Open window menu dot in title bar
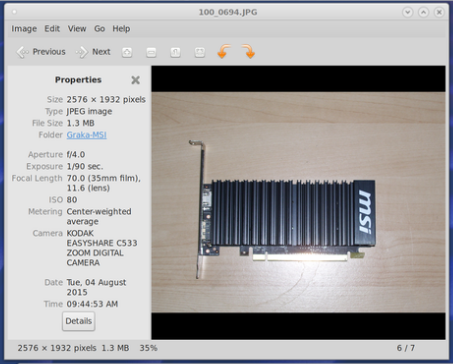The height and width of the screenshot is (364, 453). (14, 12)
